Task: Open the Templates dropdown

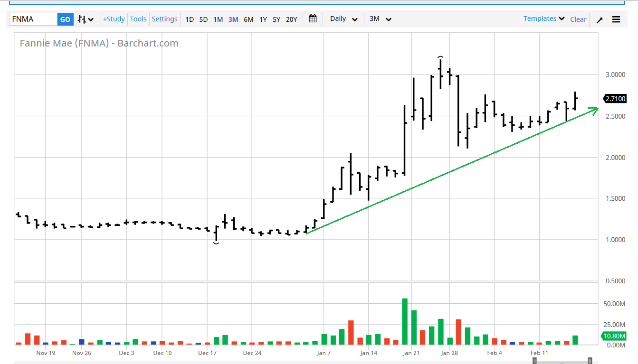Action: 544,19
